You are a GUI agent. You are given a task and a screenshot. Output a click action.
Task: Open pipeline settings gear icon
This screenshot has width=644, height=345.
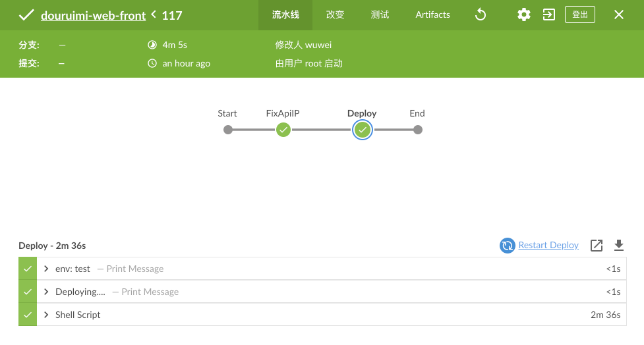(x=523, y=14)
